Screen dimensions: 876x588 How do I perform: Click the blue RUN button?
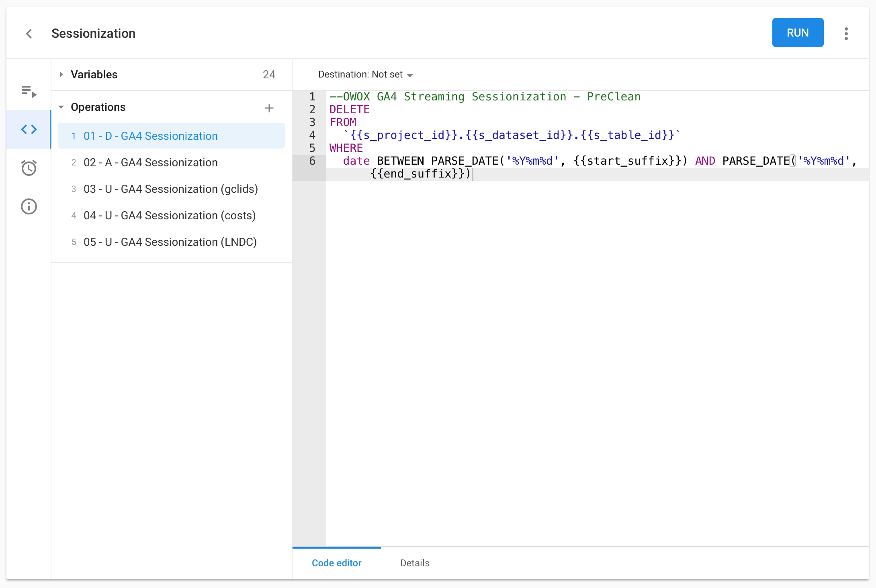[798, 33]
